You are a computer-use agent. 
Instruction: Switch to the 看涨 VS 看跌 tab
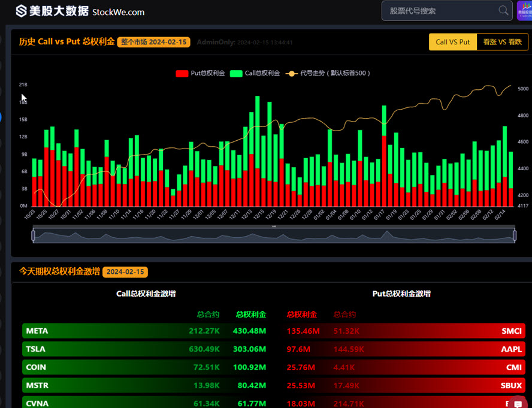point(502,42)
